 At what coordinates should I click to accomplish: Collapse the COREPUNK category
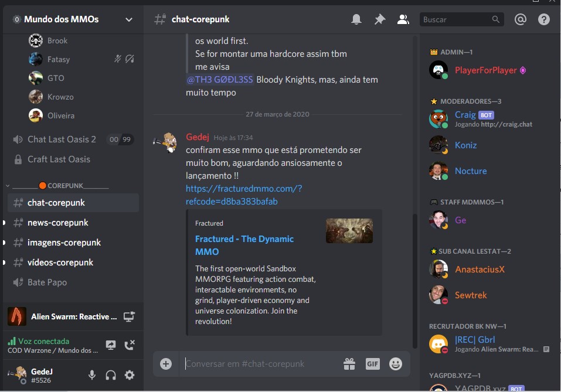(61, 186)
